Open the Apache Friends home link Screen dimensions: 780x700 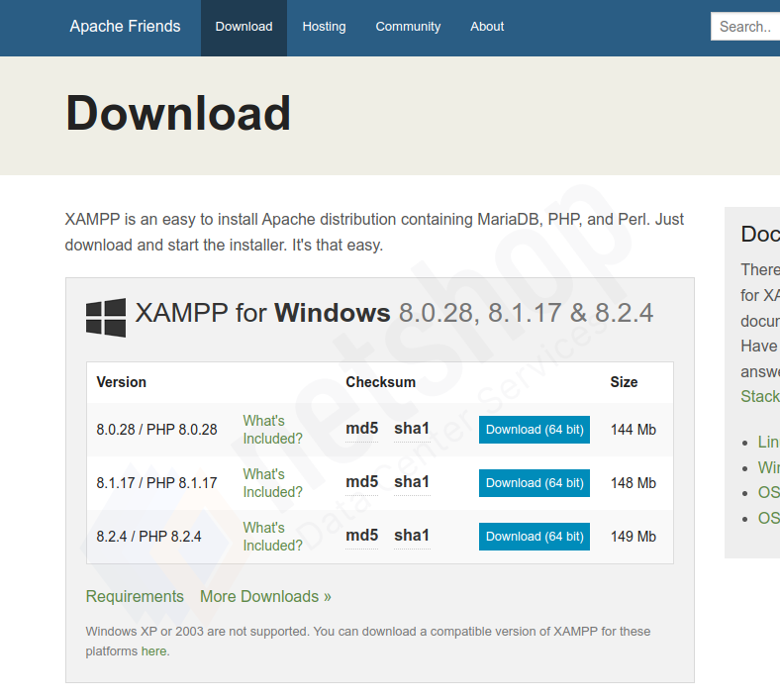(x=125, y=27)
